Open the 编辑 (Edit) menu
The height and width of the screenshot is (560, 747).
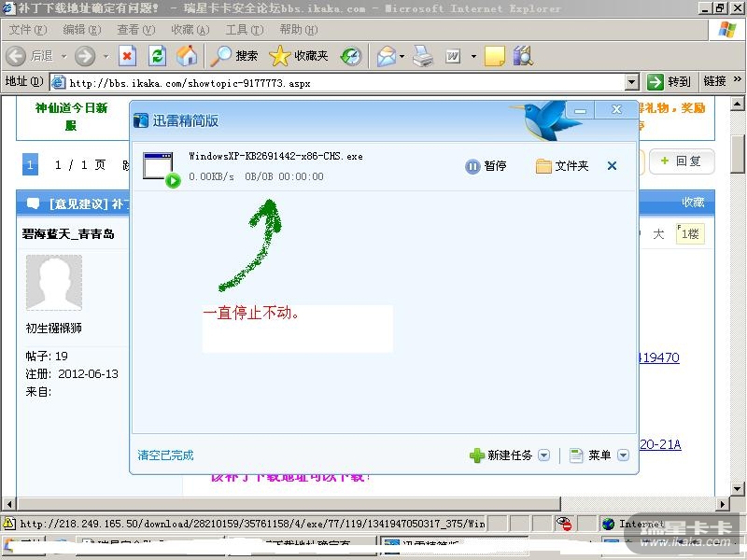[x=82, y=30]
